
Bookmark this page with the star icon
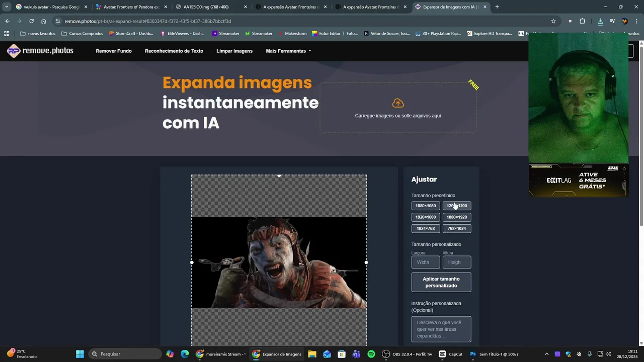point(553,21)
